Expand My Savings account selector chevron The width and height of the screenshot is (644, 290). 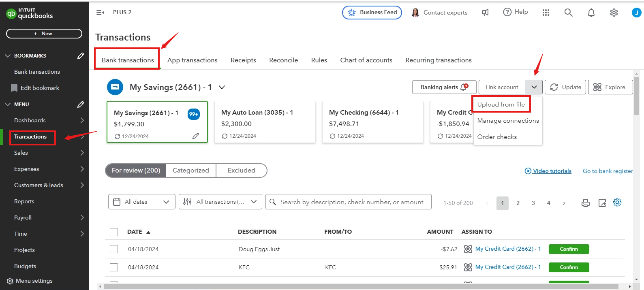tap(222, 87)
